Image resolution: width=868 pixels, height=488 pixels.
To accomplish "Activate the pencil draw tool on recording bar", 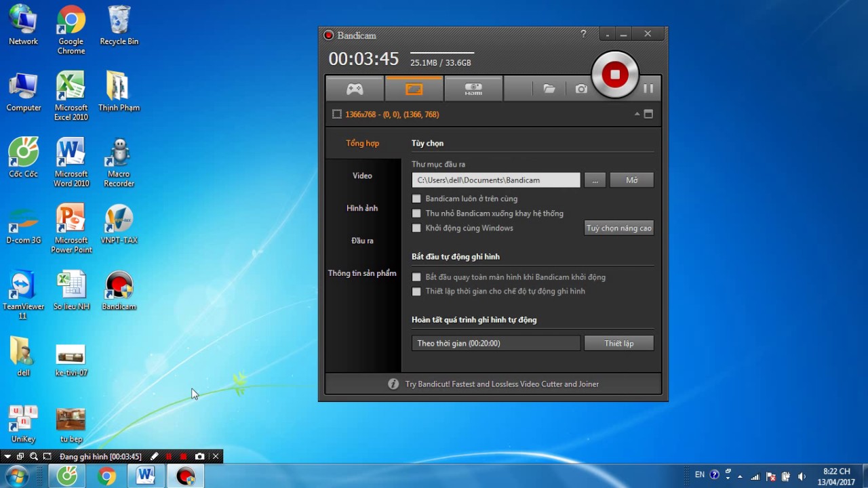I will (155, 457).
